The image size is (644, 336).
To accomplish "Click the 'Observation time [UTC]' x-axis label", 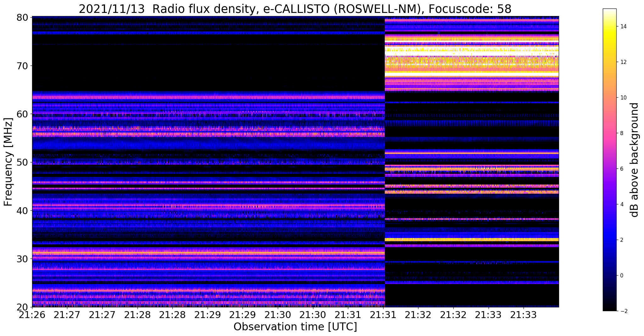I will [x=295, y=327].
